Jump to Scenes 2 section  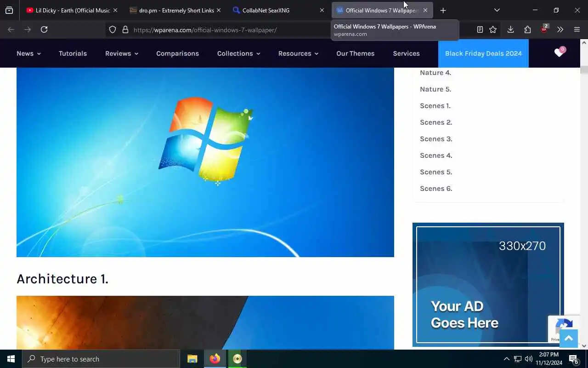[x=436, y=122]
